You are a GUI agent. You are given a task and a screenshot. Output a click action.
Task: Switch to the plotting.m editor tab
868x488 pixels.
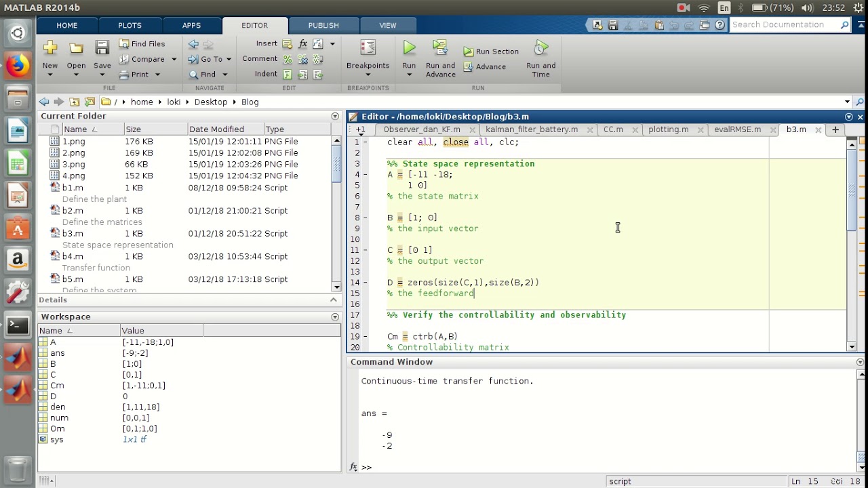pos(668,129)
